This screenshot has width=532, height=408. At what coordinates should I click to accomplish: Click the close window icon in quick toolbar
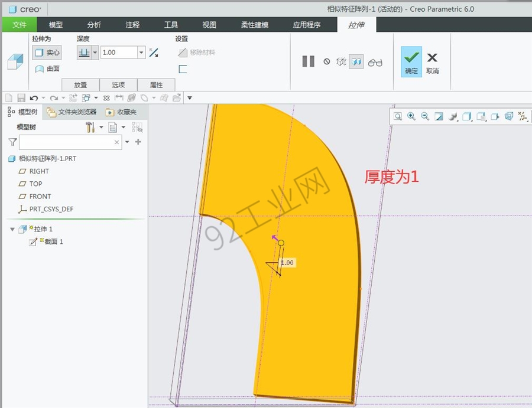(106, 98)
